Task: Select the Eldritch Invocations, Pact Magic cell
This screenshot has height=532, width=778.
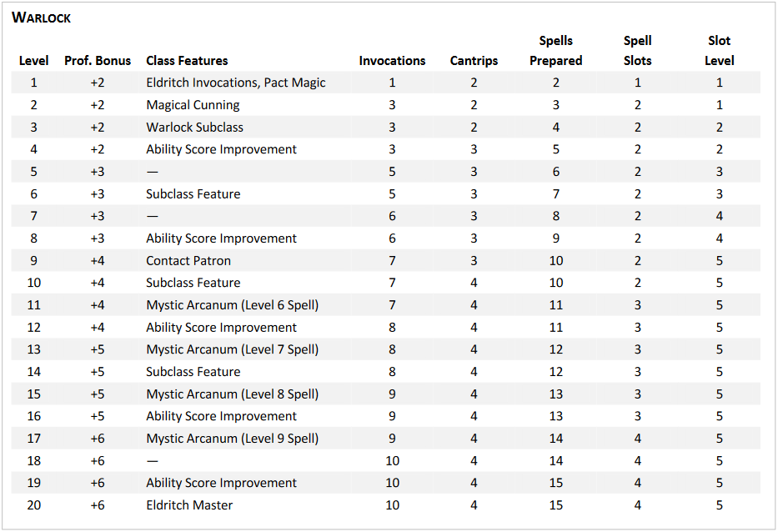Action: tap(236, 83)
